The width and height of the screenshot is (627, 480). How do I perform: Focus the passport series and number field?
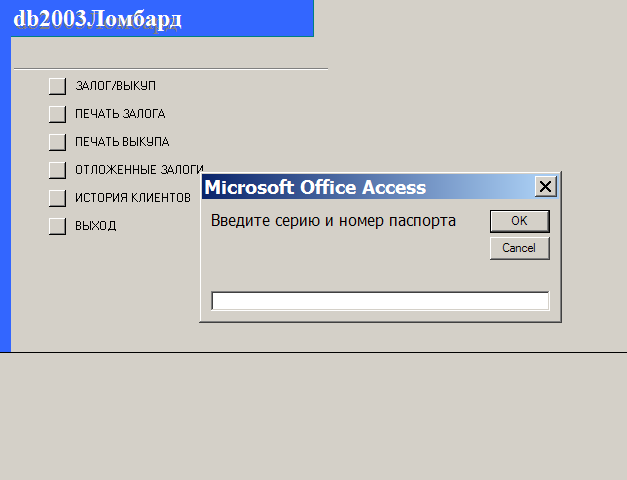tap(380, 301)
